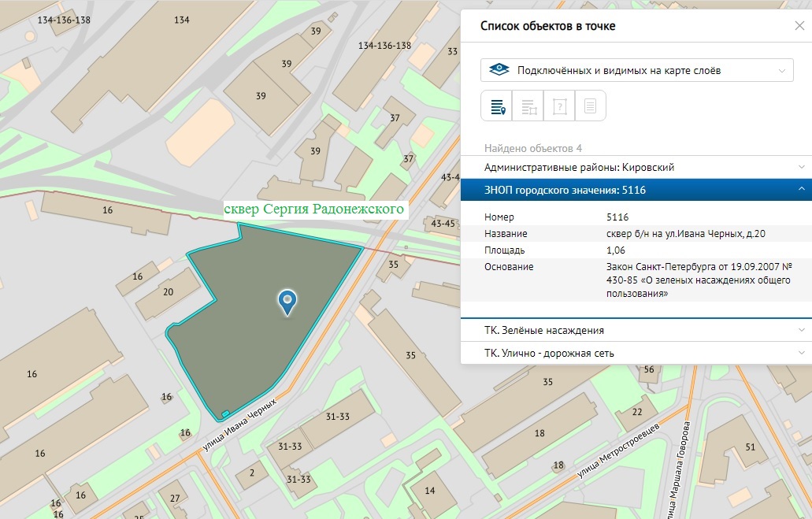Screen dimensions: 812x519
Task: Close the 'Список объектов в точке' panel
Action: 799,26
